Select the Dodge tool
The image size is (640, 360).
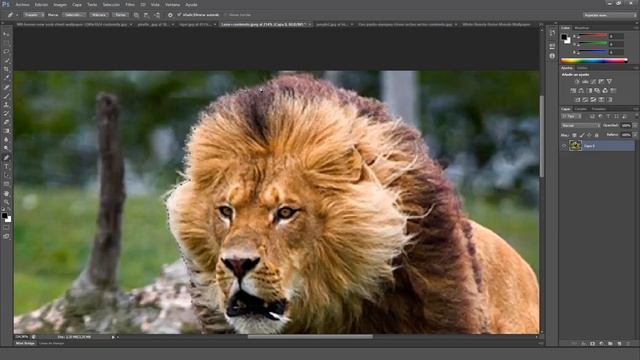pyautogui.click(x=6, y=148)
